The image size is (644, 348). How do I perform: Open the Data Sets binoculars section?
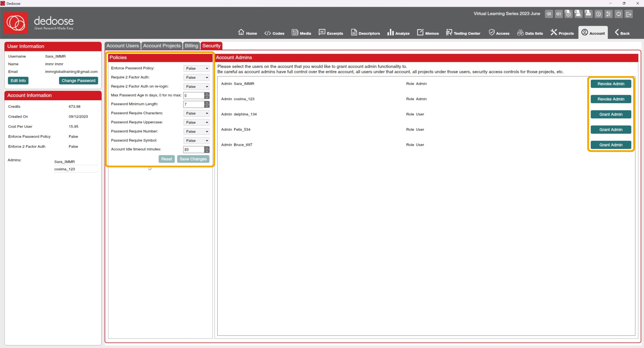point(530,33)
